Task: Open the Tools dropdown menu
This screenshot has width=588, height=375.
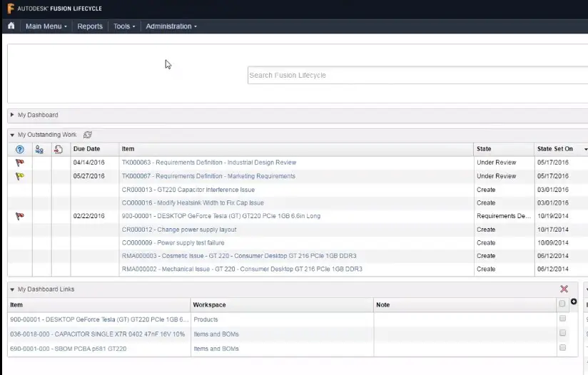Action: click(x=124, y=26)
